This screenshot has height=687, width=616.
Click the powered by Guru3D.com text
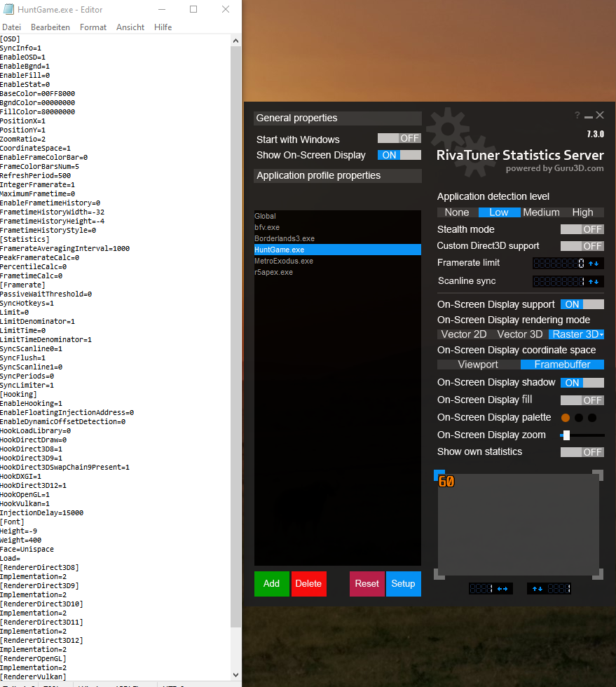click(x=554, y=169)
